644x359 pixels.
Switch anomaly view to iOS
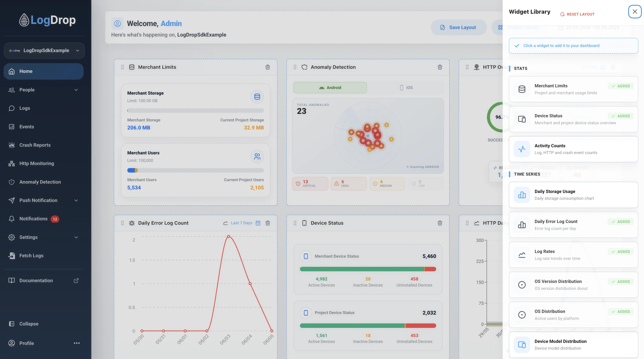pyautogui.click(x=406, y=88)
